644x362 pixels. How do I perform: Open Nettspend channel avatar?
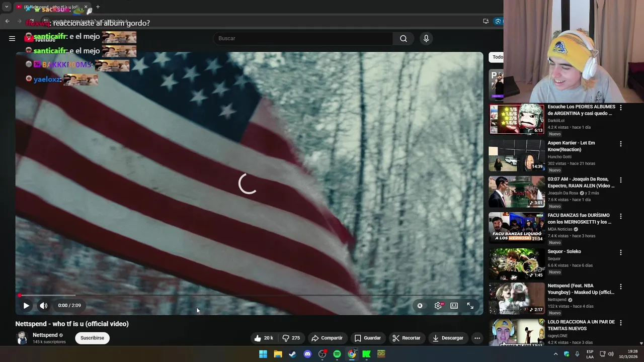[22, 338]
